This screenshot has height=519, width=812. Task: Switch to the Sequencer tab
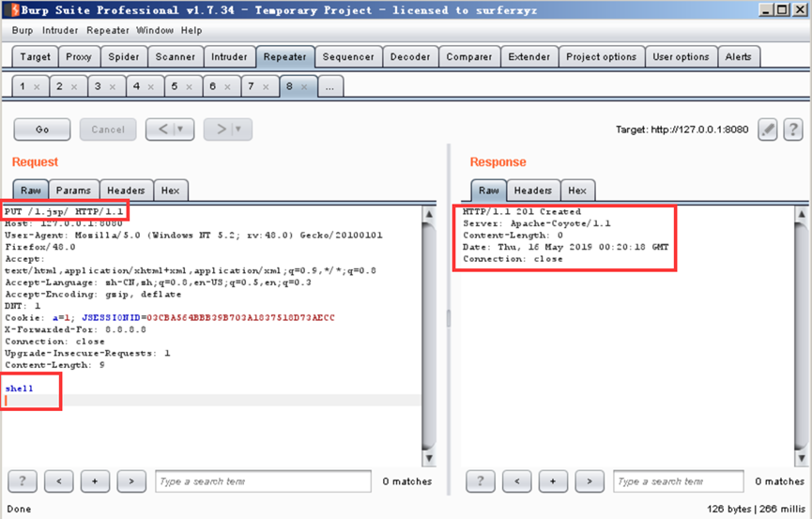tap(348, 57)
